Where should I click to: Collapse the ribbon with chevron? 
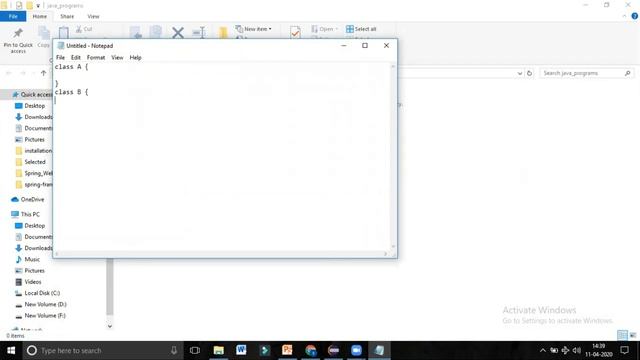tap(624, 16)
